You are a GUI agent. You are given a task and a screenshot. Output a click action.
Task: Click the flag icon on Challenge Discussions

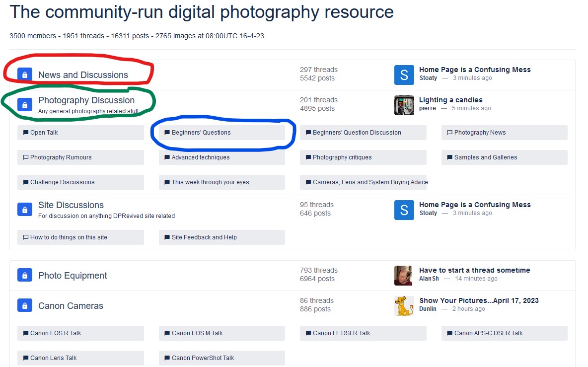tap(26, 182)
